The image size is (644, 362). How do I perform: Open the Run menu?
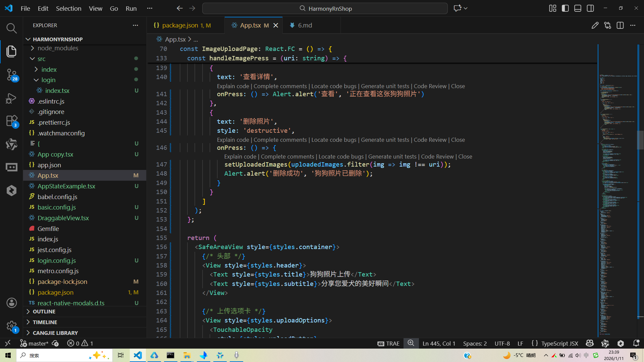coord(131,8)
